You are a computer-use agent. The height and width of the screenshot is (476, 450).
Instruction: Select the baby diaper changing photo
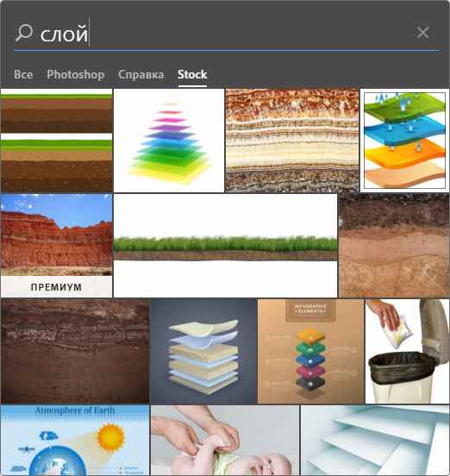pyautogui.click(x=225, y=440)
